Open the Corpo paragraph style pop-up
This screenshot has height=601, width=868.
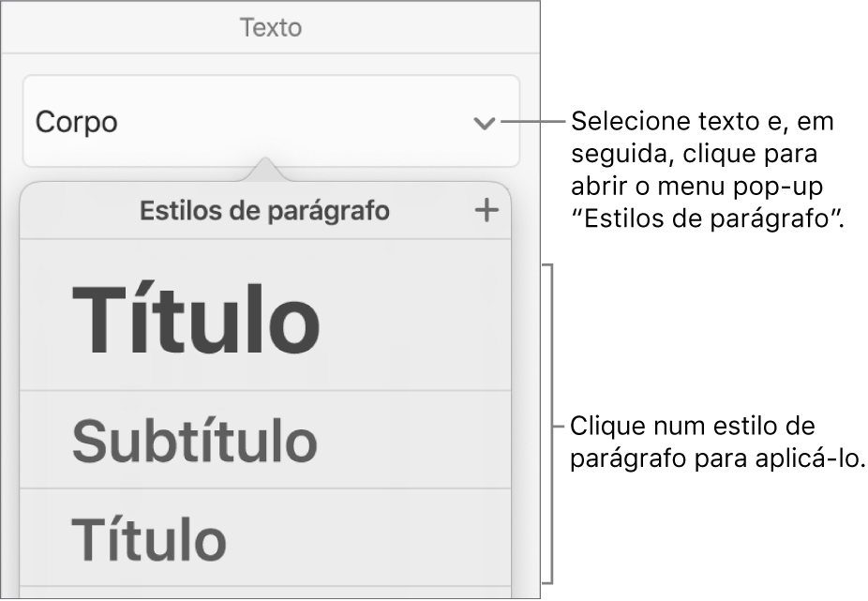point(270,122)
